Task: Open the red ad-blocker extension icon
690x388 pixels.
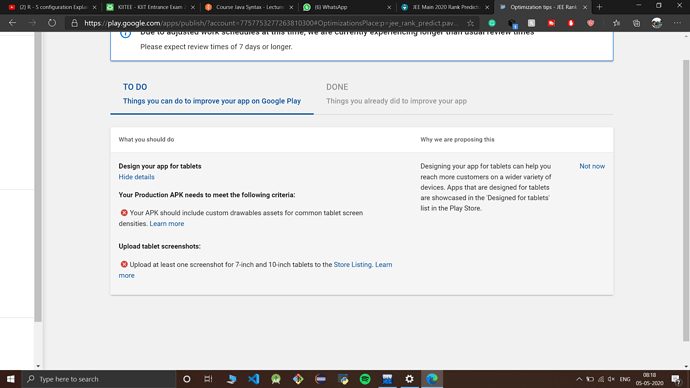Action: tap(571, 23)
